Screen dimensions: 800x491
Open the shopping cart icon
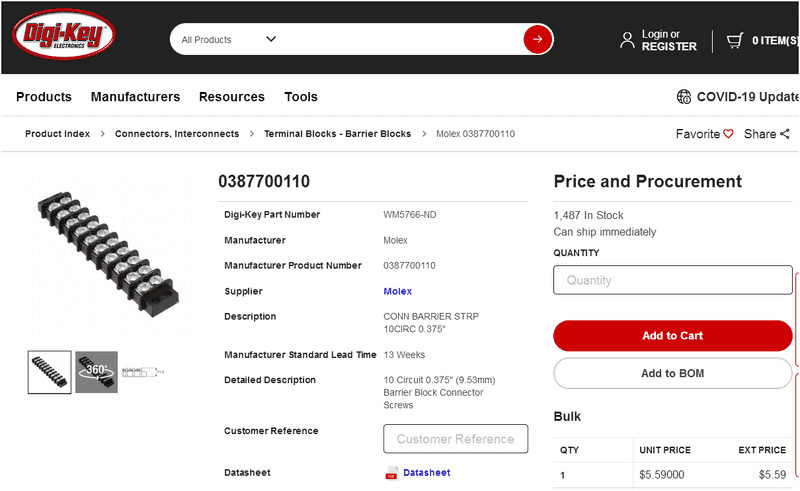(x=735, y=40)
